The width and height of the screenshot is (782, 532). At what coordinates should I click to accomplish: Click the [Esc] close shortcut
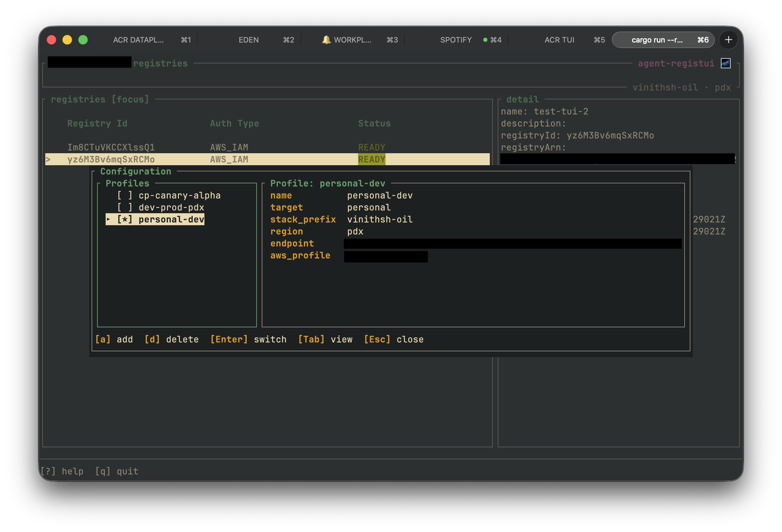(x=394, y=339)
